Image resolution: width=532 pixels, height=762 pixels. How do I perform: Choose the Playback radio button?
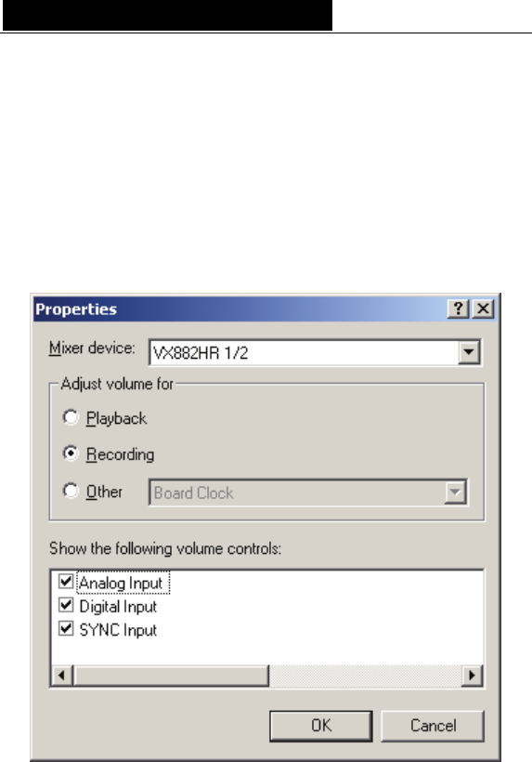point(71,417)
